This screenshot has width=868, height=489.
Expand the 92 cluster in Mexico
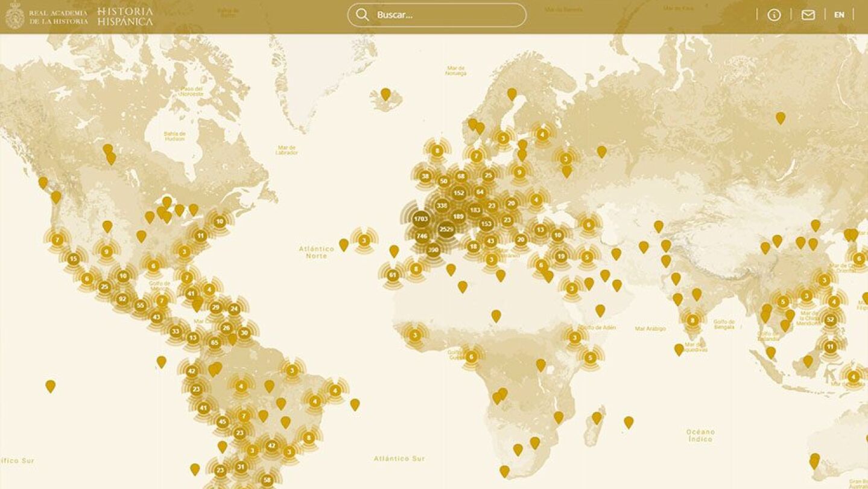[x=122, y=299]
